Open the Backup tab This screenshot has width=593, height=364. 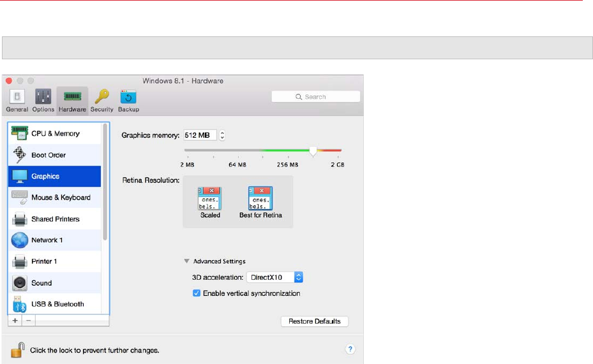[x=128, y=101]
